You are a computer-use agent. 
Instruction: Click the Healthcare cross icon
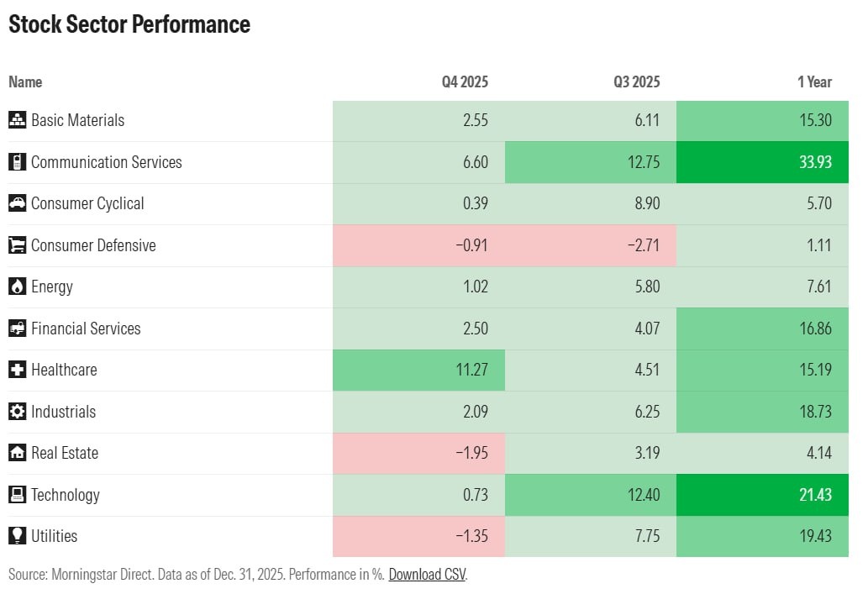point(17,370)
